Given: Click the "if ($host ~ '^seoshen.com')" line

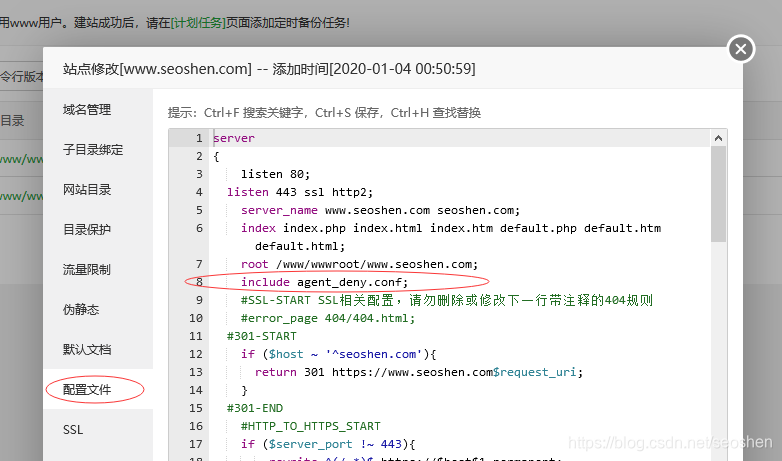Looking at the screenshot, I should coord(338,354).
